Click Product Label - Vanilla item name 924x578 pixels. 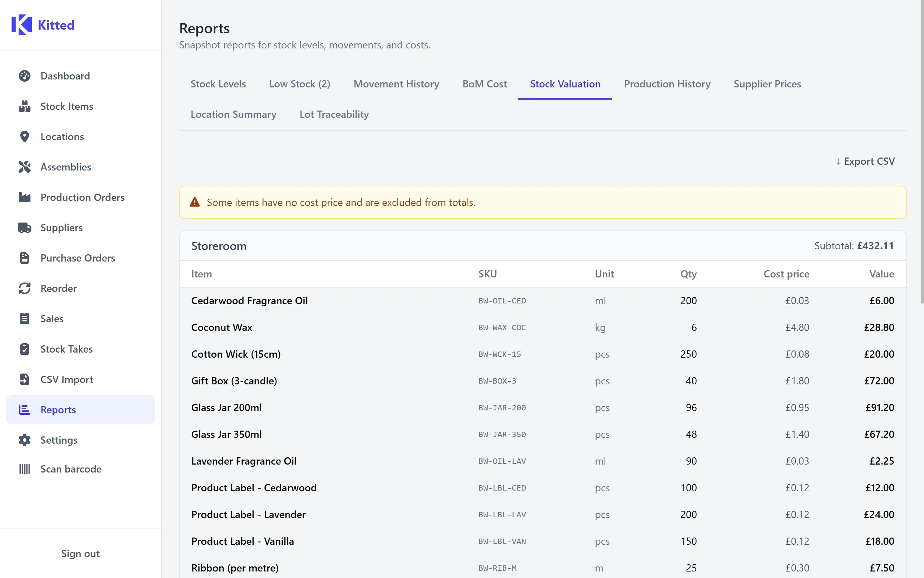pyautogui.click(x=243, y=541)
